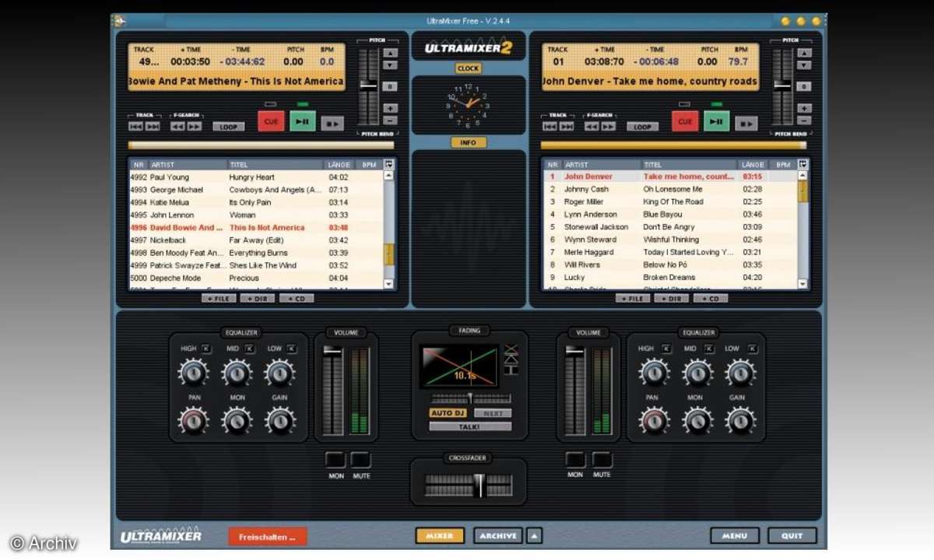Stop playback on the left deck
This screenshot has height=560, width=934.
tap(332, 123)
